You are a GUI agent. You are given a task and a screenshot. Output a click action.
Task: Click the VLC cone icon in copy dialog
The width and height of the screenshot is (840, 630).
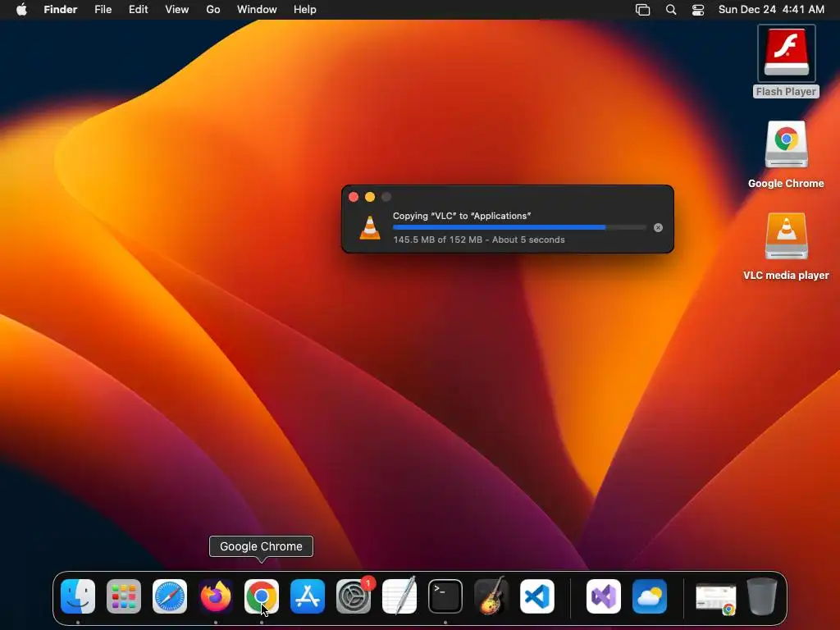click(370, 227)
